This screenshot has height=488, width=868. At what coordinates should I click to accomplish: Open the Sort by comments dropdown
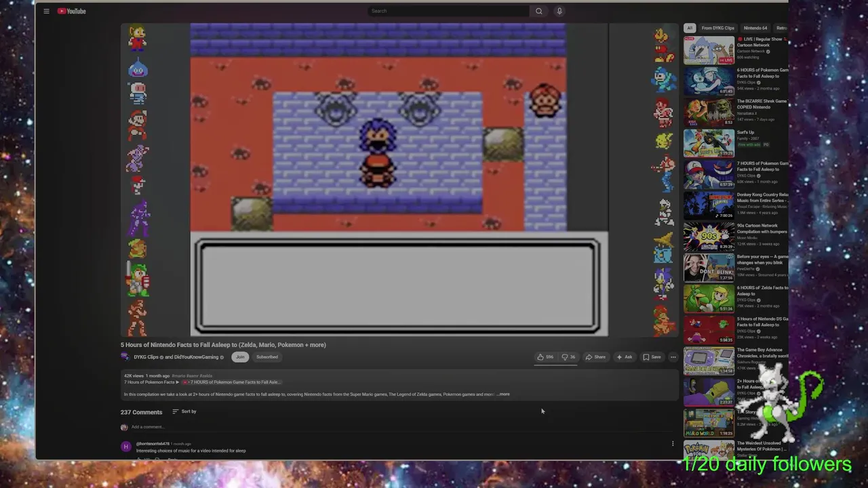tap(184, 411)
